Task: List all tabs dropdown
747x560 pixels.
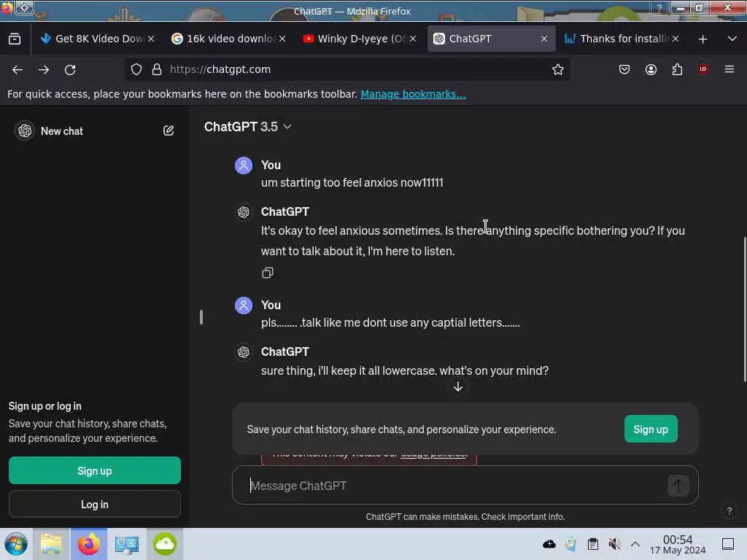Action: coord(732,39)
